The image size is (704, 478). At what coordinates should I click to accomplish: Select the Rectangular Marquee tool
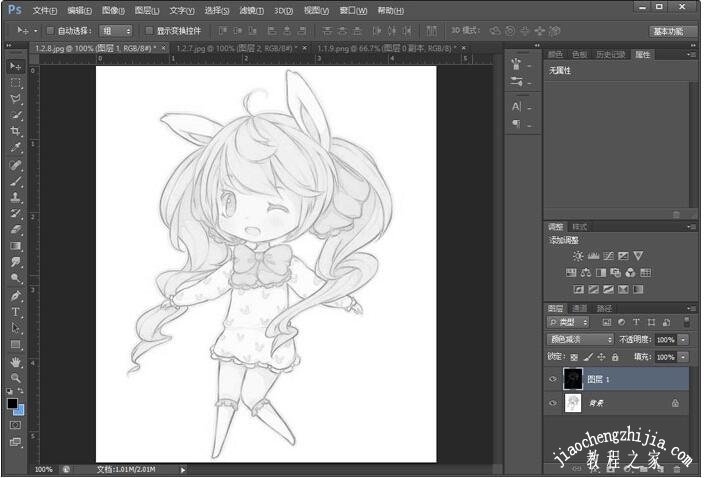click(16, 83)
